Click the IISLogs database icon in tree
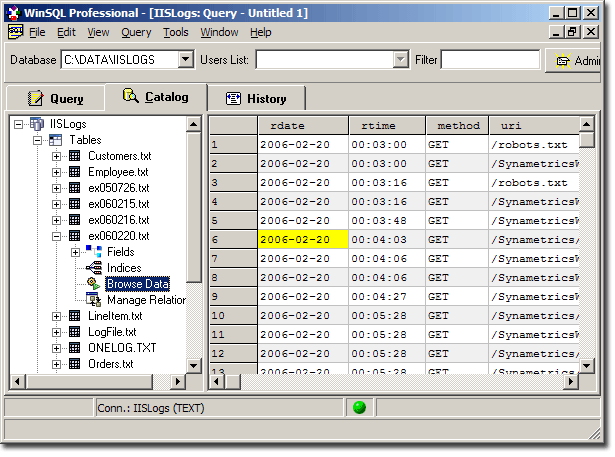615x457 pixels. click(x=37, y=124)
